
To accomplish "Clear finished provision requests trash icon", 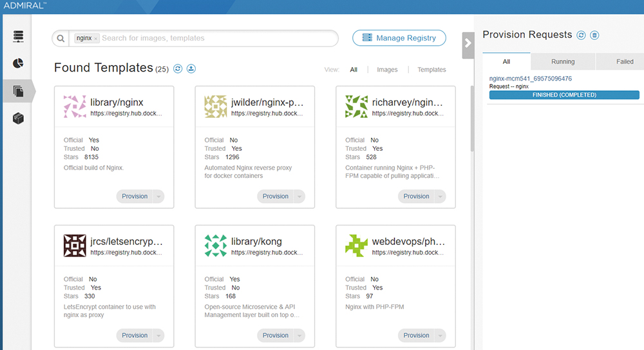I will (594, 35).
